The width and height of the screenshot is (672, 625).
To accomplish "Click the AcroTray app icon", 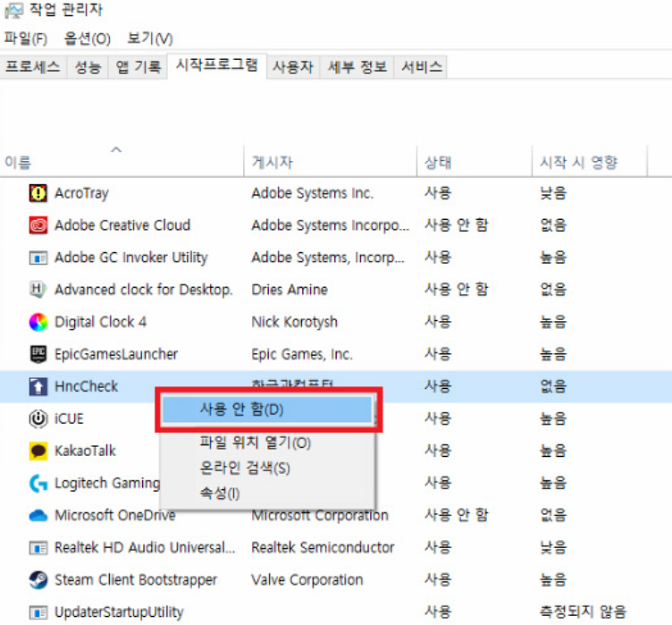I will tap(38, 193).
